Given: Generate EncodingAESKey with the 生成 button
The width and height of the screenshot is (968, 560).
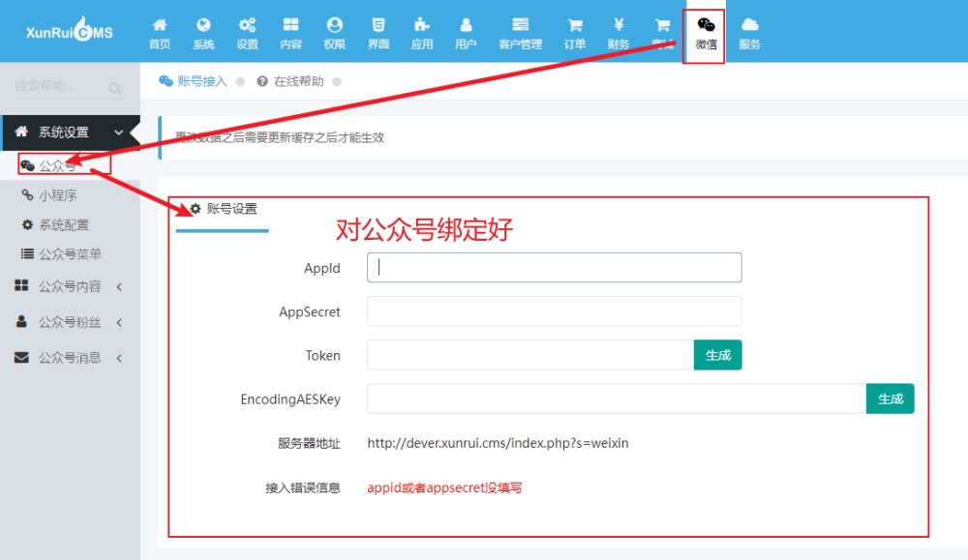Looking at the screenshot, I should coord(891,399).
